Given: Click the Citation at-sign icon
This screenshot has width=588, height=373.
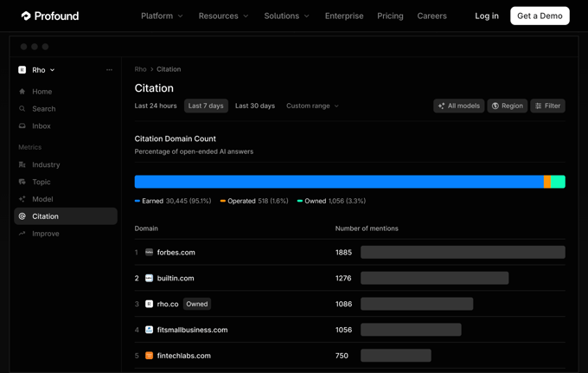Looking at the screenshot, I should click(x=22, y=216).
